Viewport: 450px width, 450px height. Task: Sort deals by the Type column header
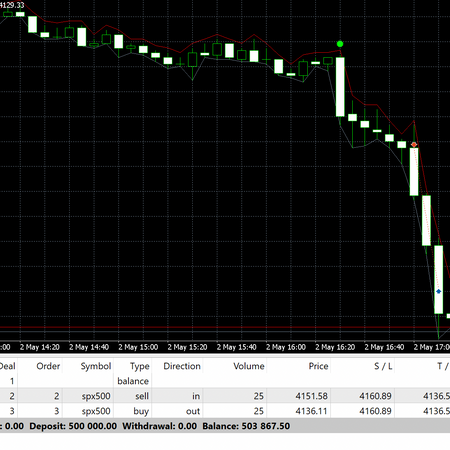click(140, 366)
